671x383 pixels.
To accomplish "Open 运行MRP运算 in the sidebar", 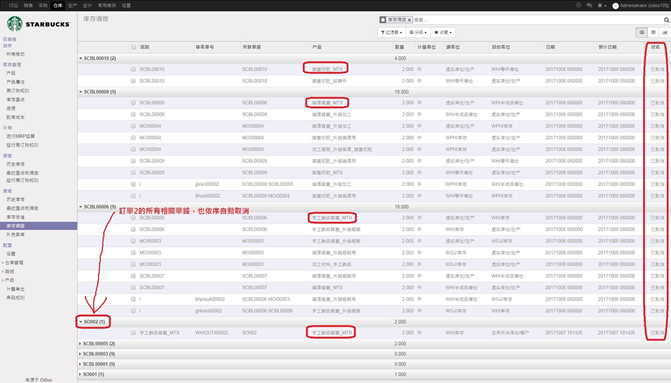I will coord(21,137).
